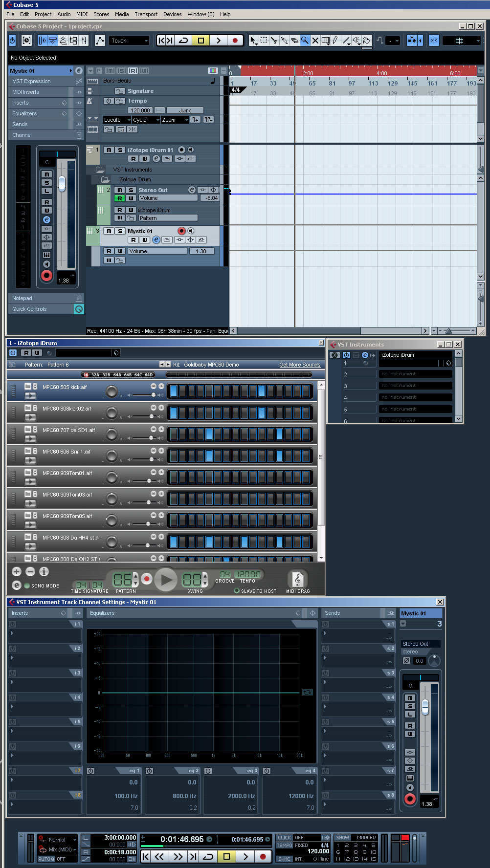Click iDrum remove channel minus button
The height and width of the screenshot is (868, 490).
click(30, 571)
